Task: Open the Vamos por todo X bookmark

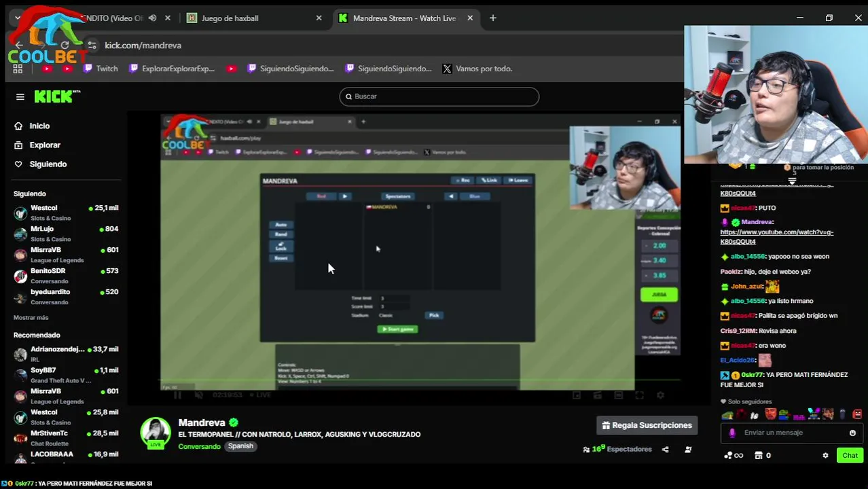Action: click(477, 69)
